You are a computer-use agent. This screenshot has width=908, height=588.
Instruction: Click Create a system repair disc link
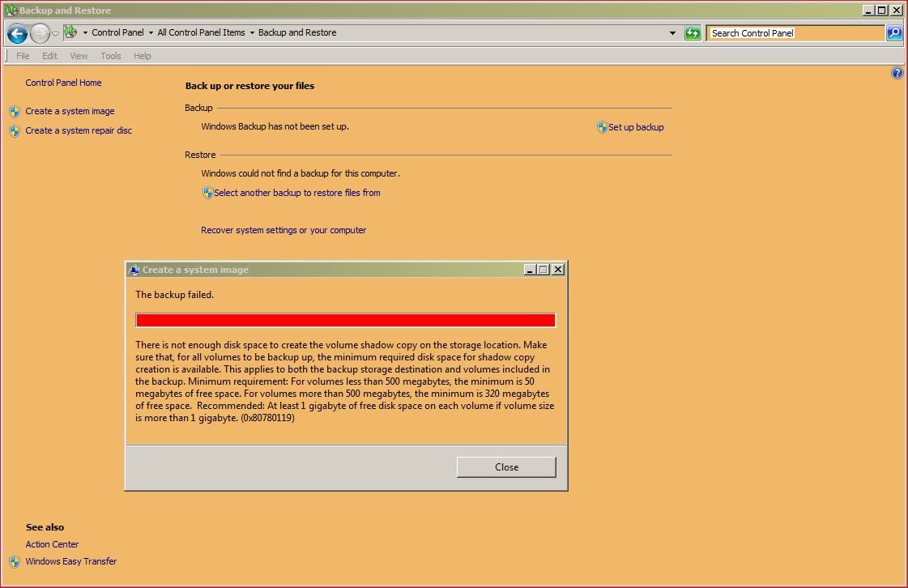click(79, 131)
